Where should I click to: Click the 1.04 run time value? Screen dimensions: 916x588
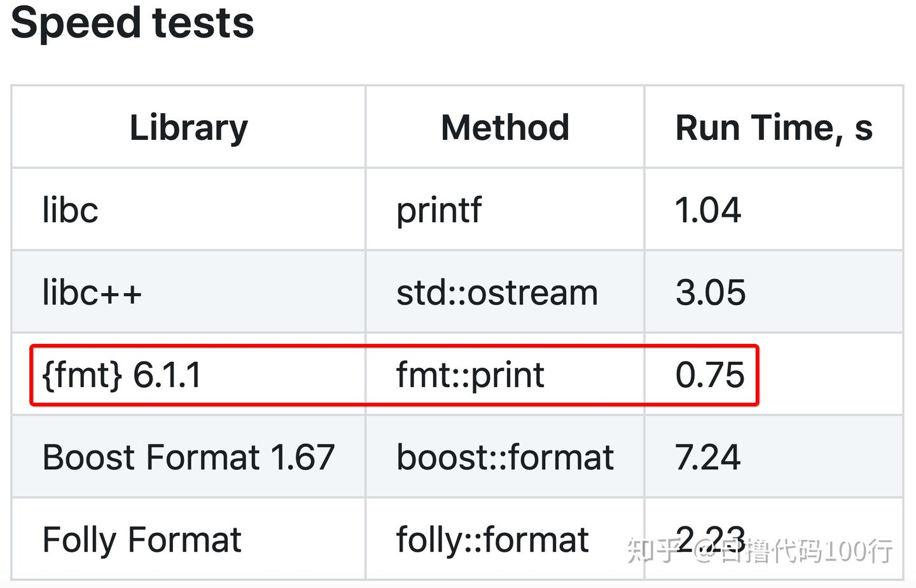(708, 210)
